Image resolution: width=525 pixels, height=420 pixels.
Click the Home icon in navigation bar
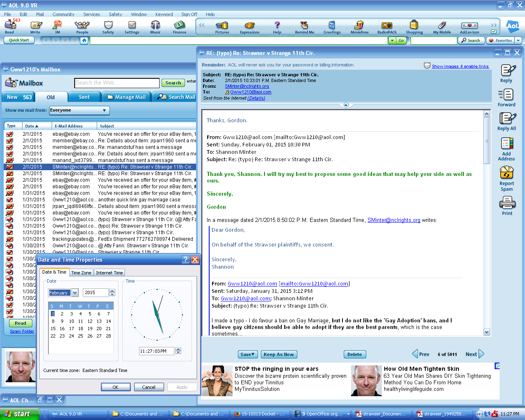pos(84,40)
